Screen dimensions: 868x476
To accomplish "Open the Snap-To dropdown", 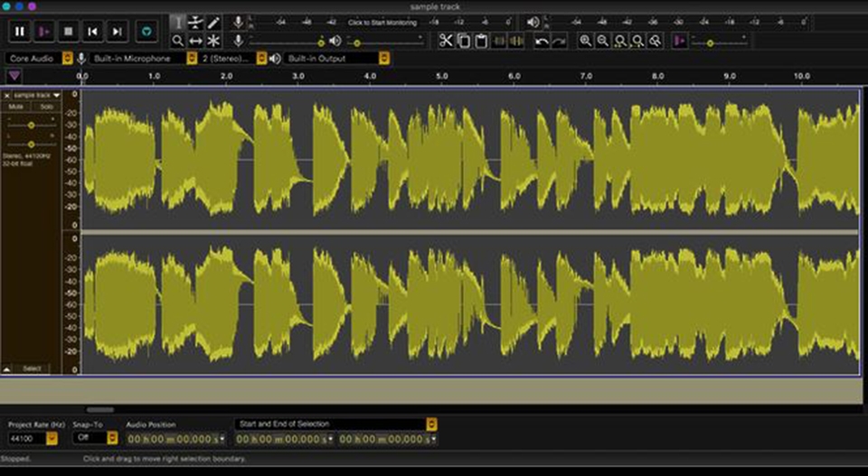I will [112, 438].
